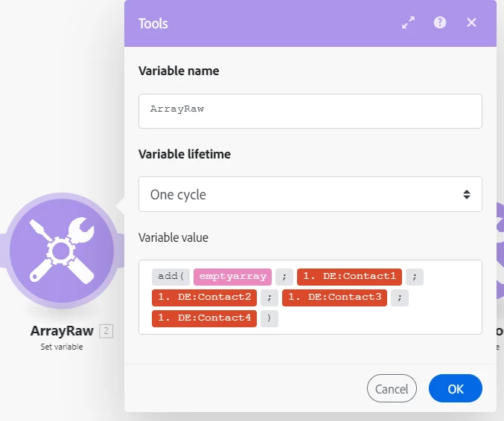Viewport: 504px width, 421px height.
Task: Open the help icon in Tools header
Action: tap(440, 22)
